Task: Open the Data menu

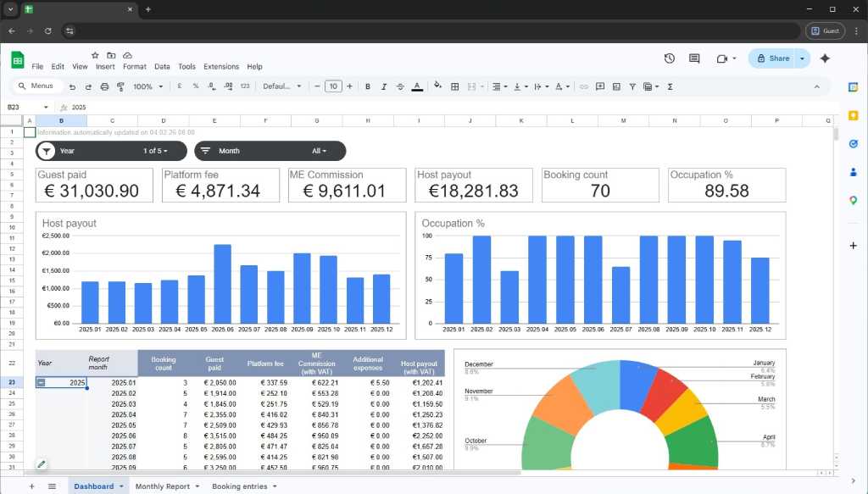Action: [162, 66]
